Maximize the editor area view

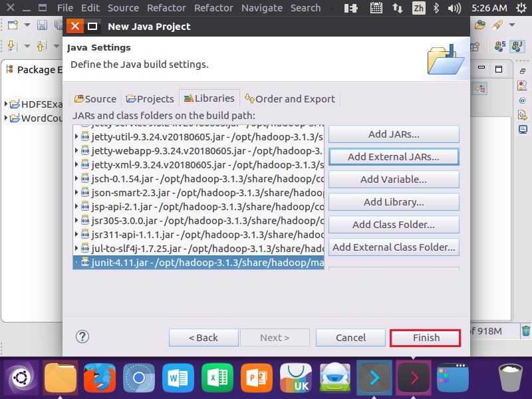[x=498, y=69]
